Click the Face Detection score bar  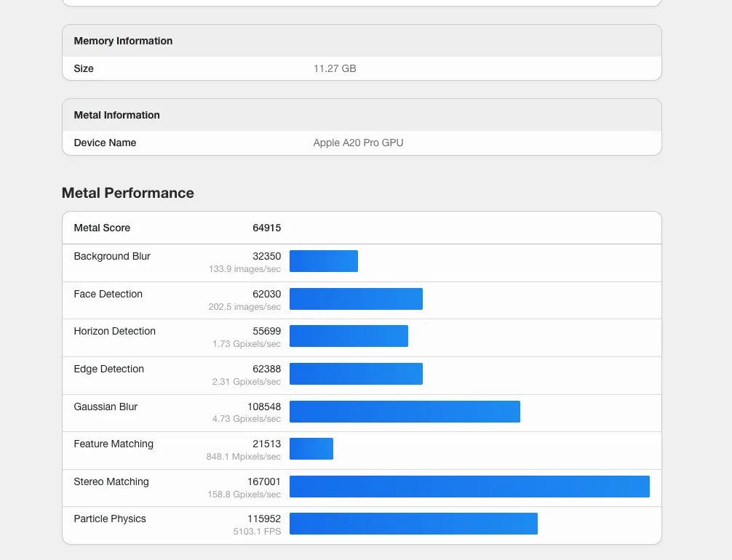tap(357, 299)
